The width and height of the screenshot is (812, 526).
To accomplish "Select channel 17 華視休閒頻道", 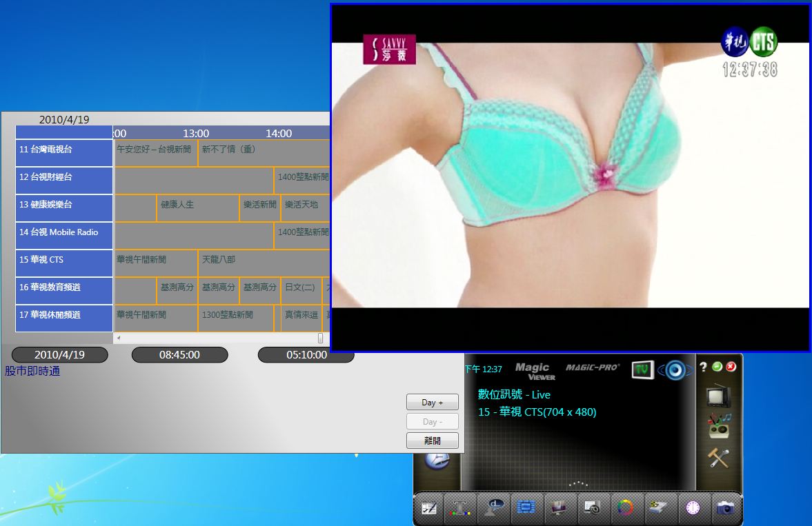I will coord(64,318).
